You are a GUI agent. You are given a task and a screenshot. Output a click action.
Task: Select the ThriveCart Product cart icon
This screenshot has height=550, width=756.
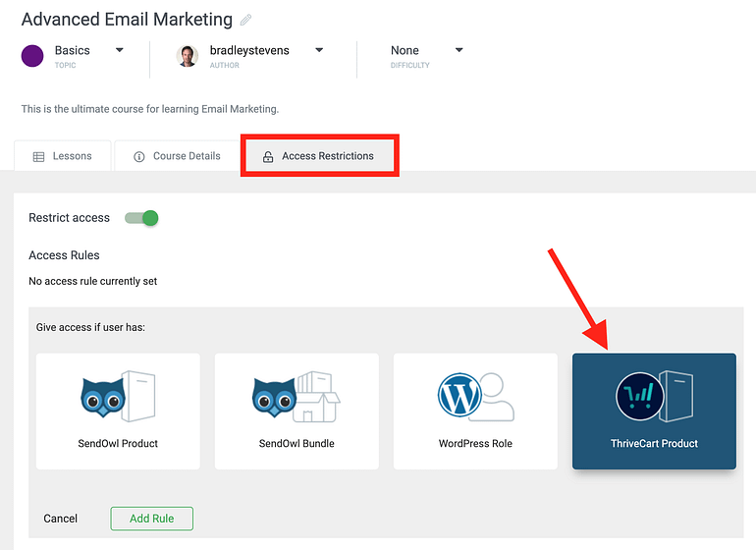(x=640, y=397)
